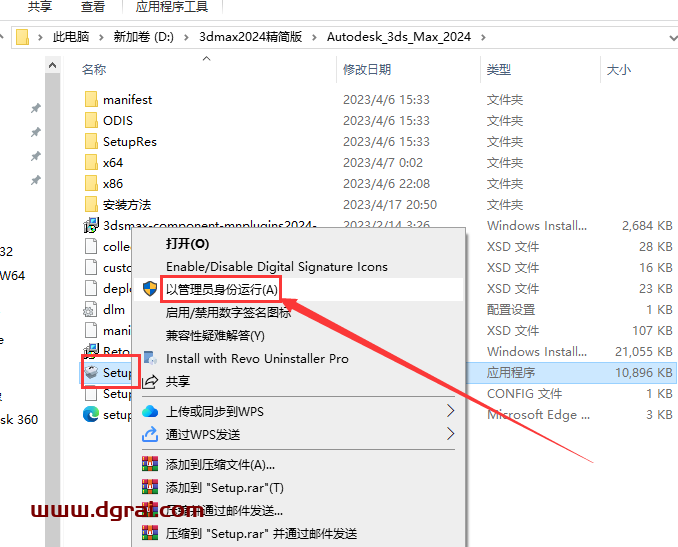Screen dimensions: 678x547
Task: Open the manifest folder icon
Action: pos(91,99)
